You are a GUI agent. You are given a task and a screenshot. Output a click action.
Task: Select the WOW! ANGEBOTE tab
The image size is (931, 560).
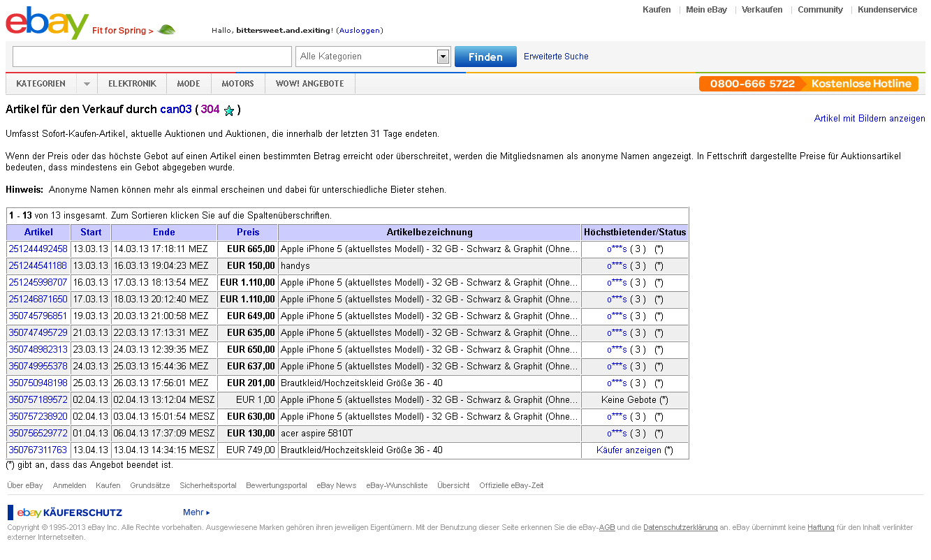[310, 84]
